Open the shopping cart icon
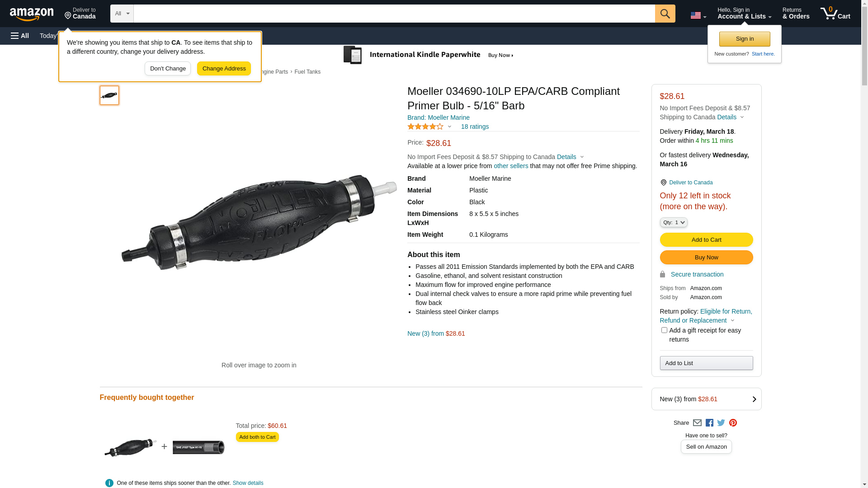Viewport: 868px width, 488px height. coord(835,14)
